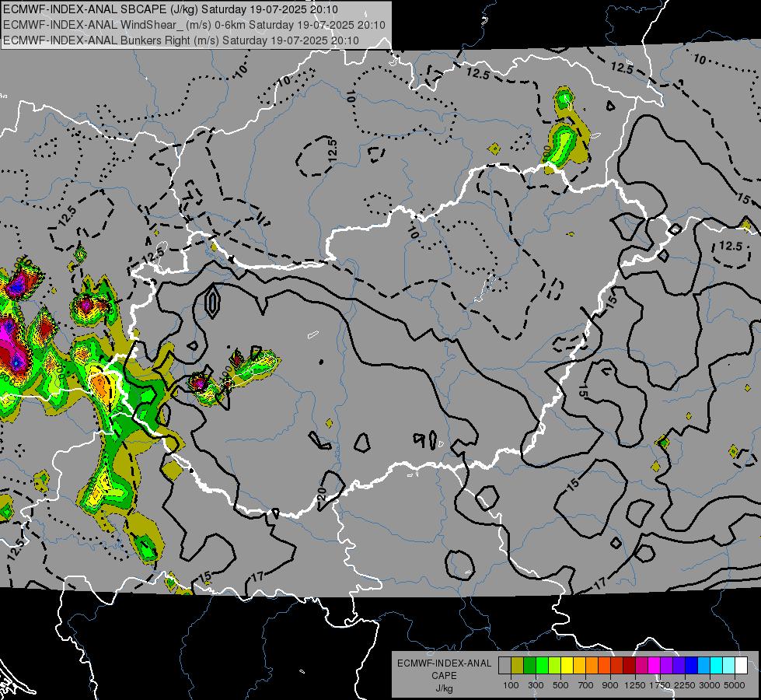Click the J/kg unit label in legend

point(444,688)
